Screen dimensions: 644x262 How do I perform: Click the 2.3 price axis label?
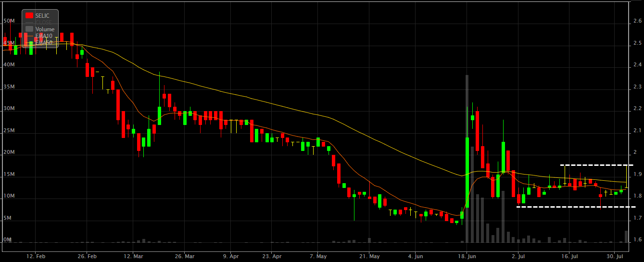638,87
